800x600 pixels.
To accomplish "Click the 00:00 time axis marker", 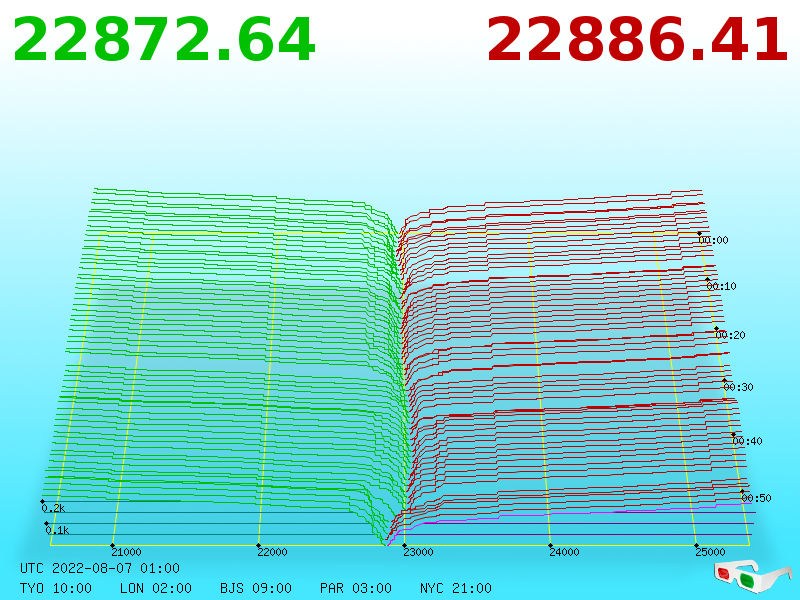I will click(x=713, y=240).
